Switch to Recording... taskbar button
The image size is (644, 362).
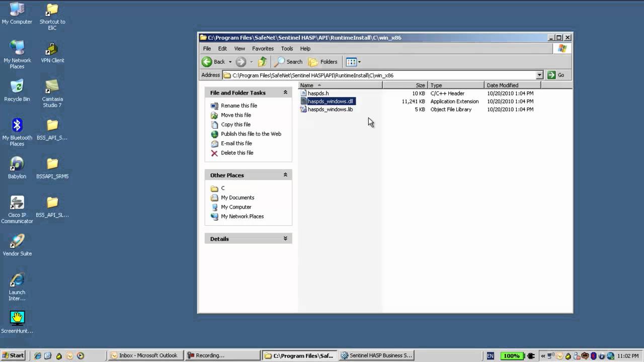point(222,355)
